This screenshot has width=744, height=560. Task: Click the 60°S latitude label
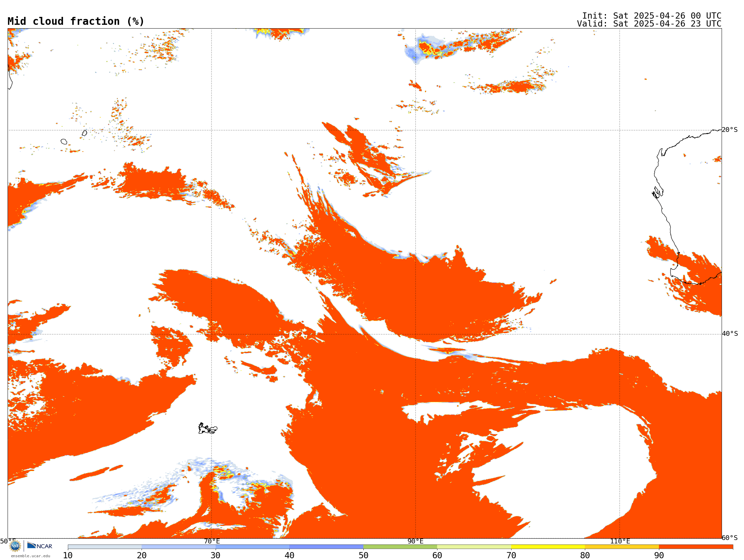pos(730,538)
